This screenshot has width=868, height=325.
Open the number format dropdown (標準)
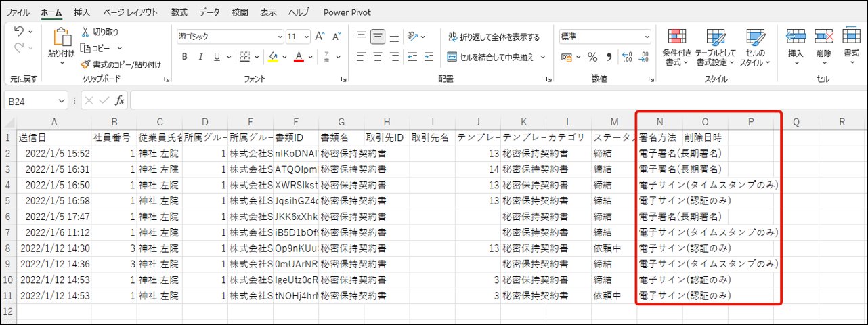coord(647,37)
